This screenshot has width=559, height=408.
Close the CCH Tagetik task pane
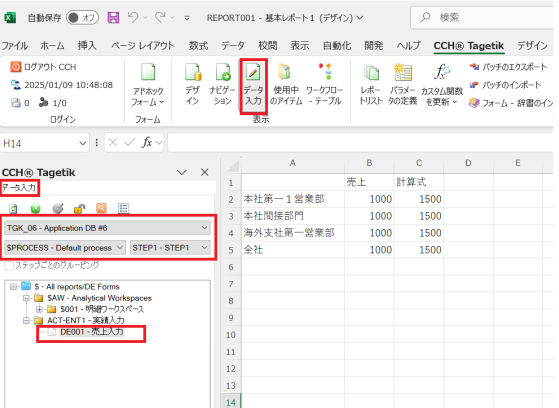205,172
